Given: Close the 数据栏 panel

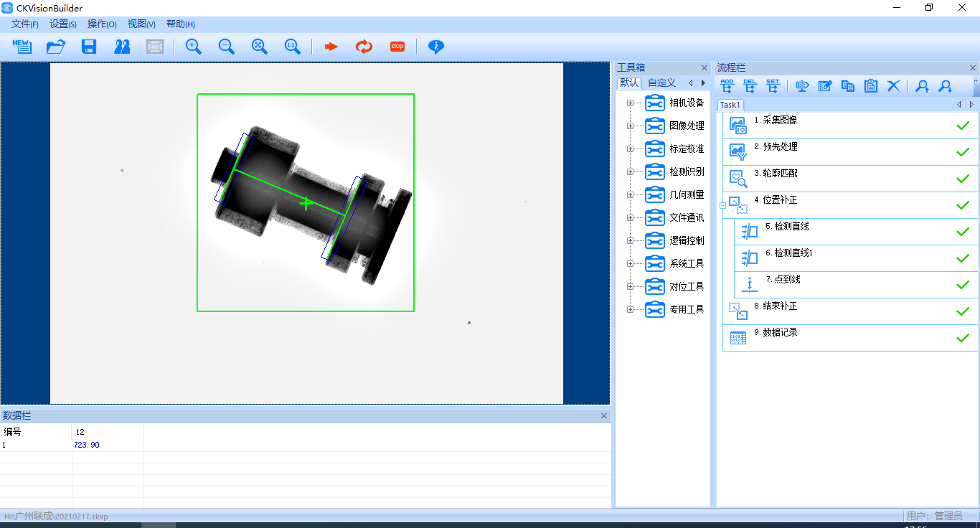Looking at the screenshot, I should click(603, 416).
